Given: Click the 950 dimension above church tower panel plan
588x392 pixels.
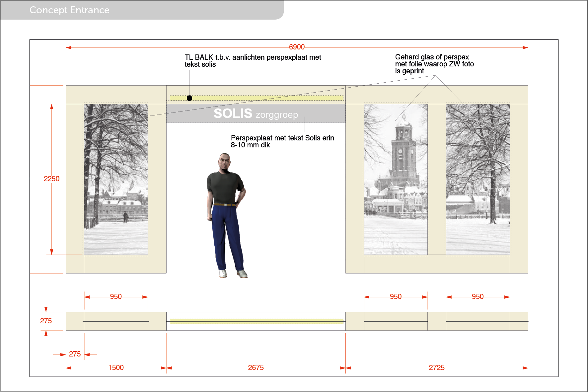Looking at the screenshot, I should click(x=396, y=297).
